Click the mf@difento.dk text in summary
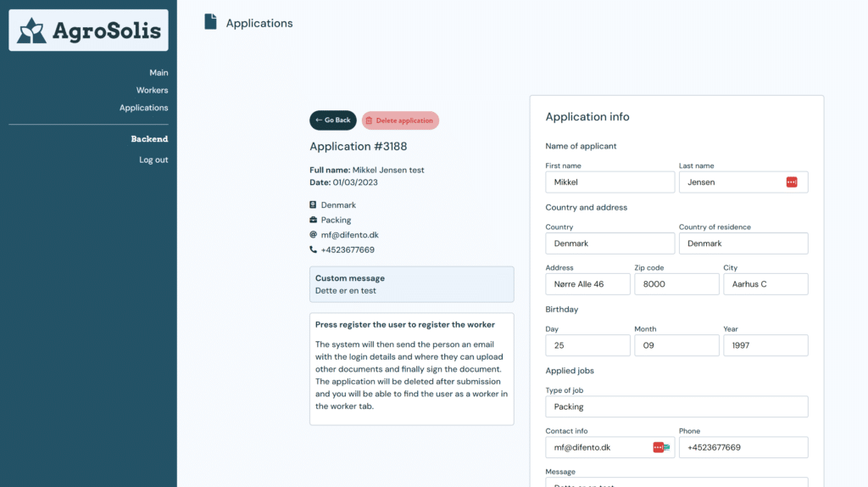 [x=350, y=235]
